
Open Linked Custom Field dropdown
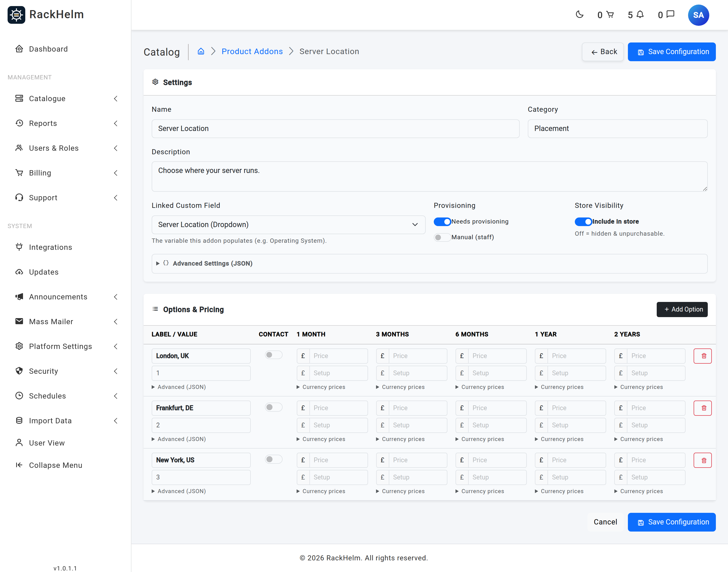tap(288, 225)
